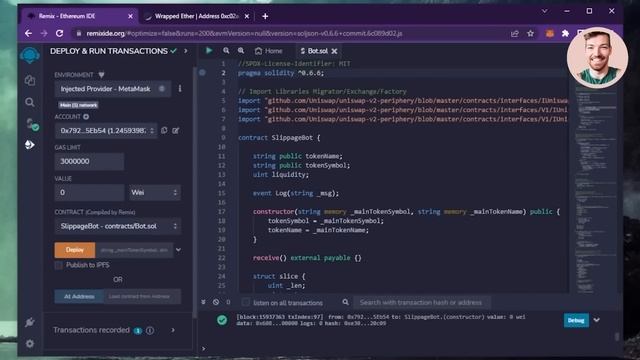This screenshot has width=640, height=360.
Task: Open the Plugin manager sidebar icon
Action: point(29,322)
